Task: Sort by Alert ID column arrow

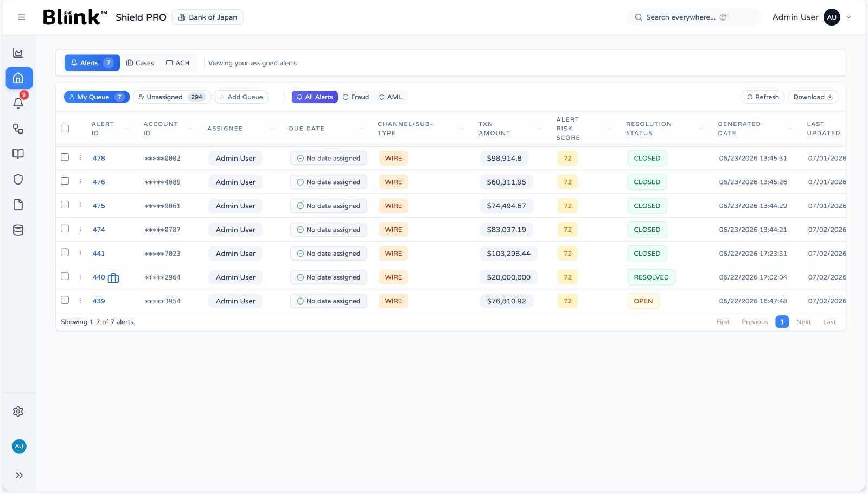Action: (x=126, y=129)
